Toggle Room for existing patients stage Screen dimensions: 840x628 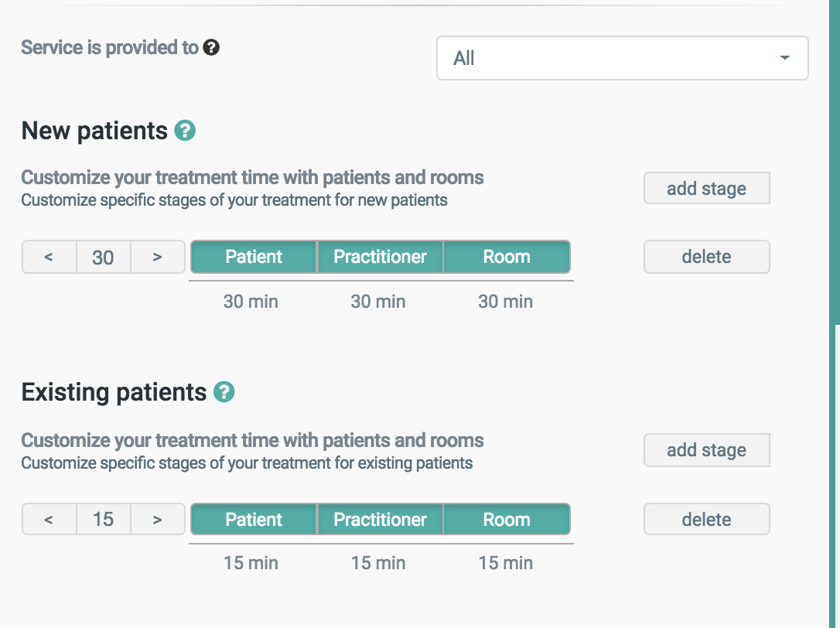[x=507, y=520]
